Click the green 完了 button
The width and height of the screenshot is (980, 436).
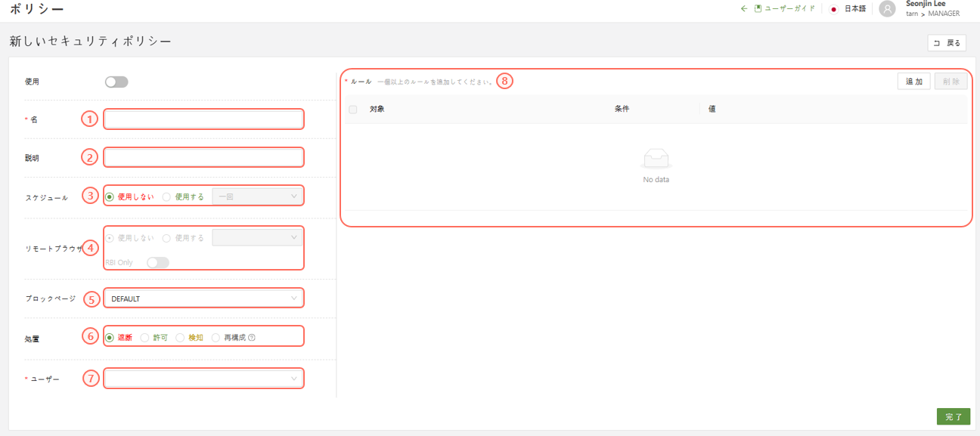(953, 416)
